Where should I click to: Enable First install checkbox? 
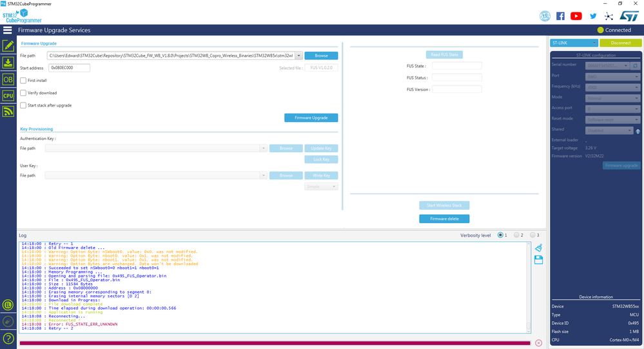23,81
